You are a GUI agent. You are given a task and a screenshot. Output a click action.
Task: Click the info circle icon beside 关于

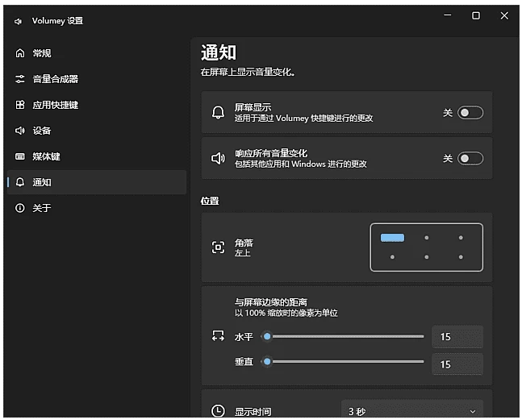pos(20,208)
